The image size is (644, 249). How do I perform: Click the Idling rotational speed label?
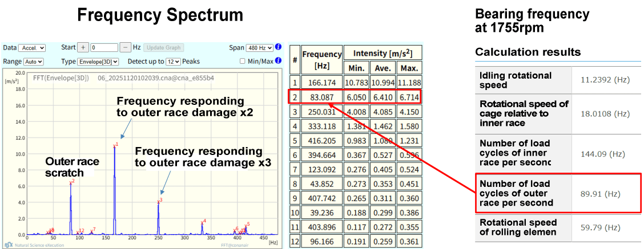516,80
